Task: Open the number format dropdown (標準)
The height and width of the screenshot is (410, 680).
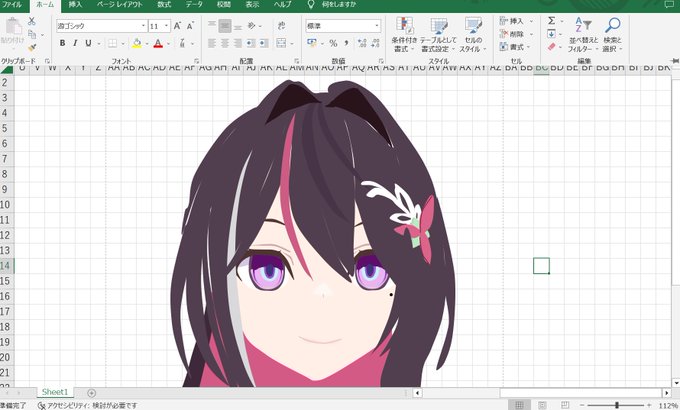Action: pos(376,26)
